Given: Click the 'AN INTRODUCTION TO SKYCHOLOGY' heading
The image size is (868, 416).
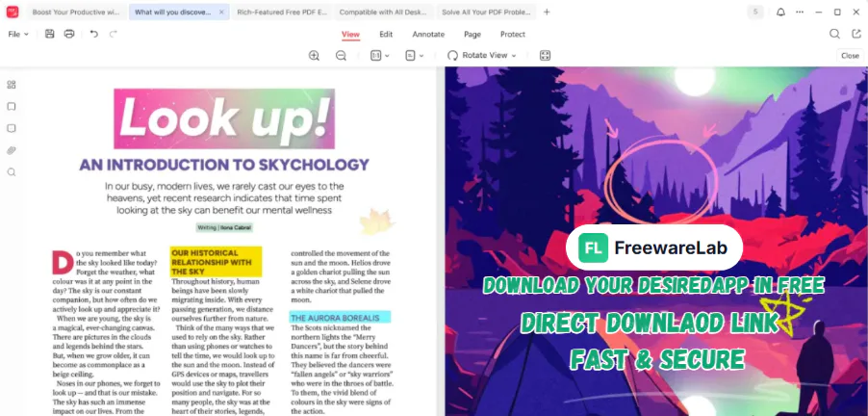Looking at the screenshot, I should [224, 165].
